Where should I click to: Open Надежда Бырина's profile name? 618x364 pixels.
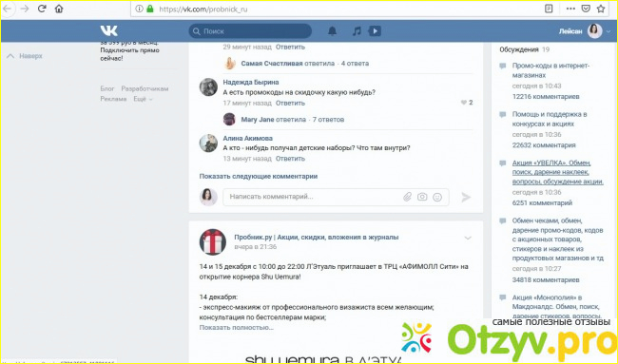[251, 82]
